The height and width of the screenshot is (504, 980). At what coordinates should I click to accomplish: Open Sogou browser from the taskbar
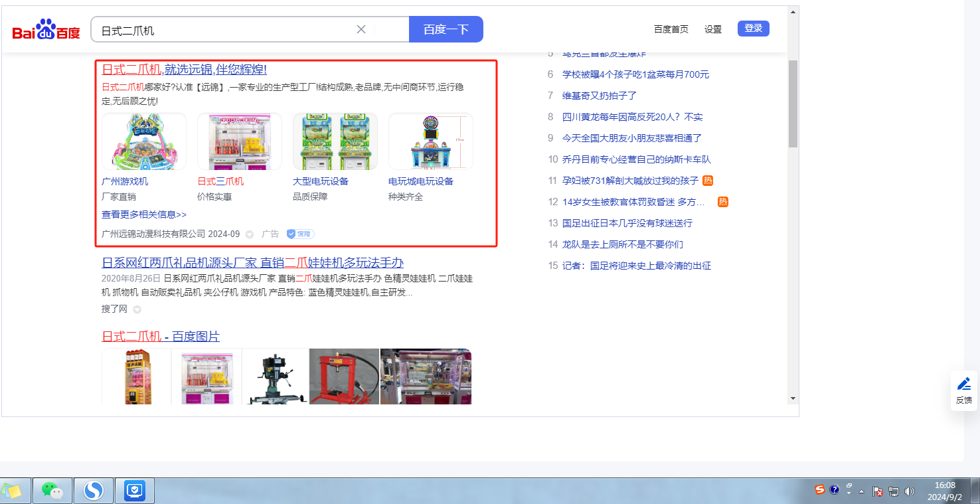94,491
